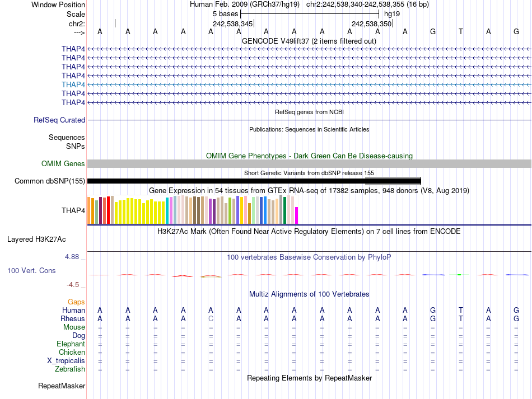Click the Publications: Sequences in Scientific Articles title

(309, 129)
